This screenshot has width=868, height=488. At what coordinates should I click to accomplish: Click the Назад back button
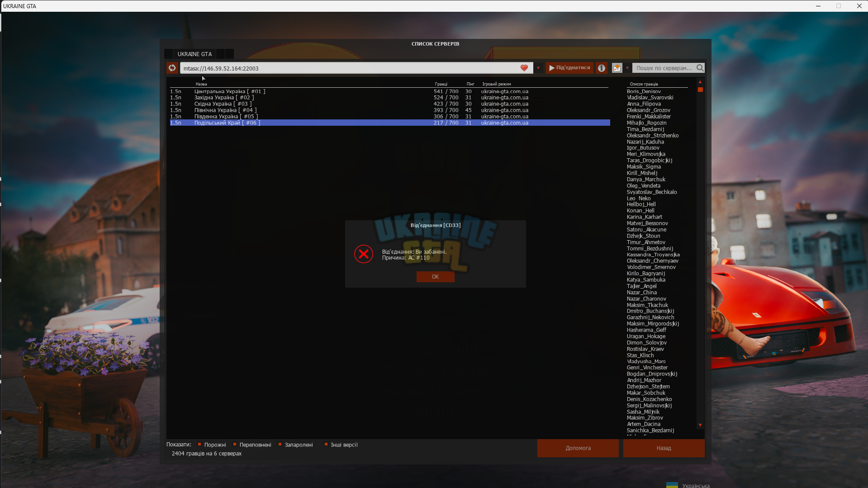click(664, 448)
